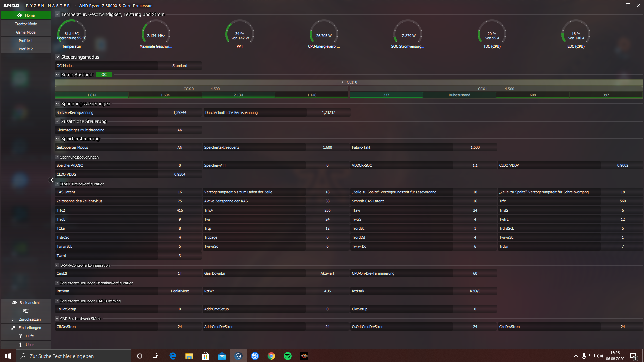The image size is (644, 362).
Task: Collapse the Kerne-Abschnitt section
Action: point(57,75)
